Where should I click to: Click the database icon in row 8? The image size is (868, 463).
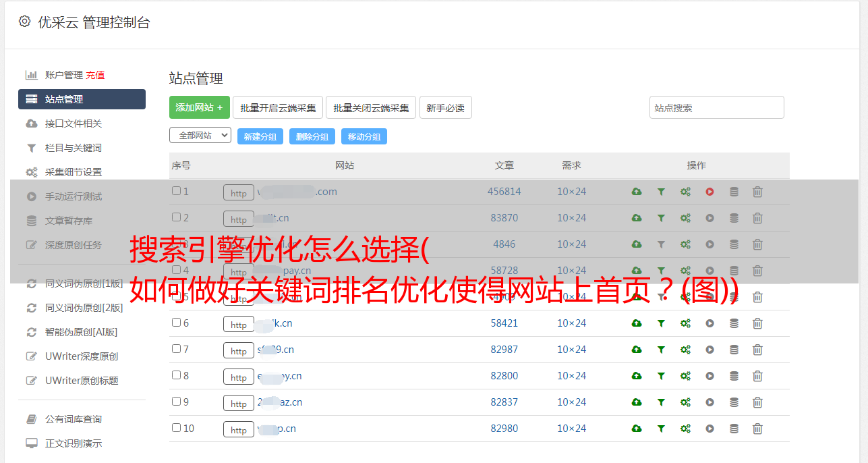tap(734, 376)
